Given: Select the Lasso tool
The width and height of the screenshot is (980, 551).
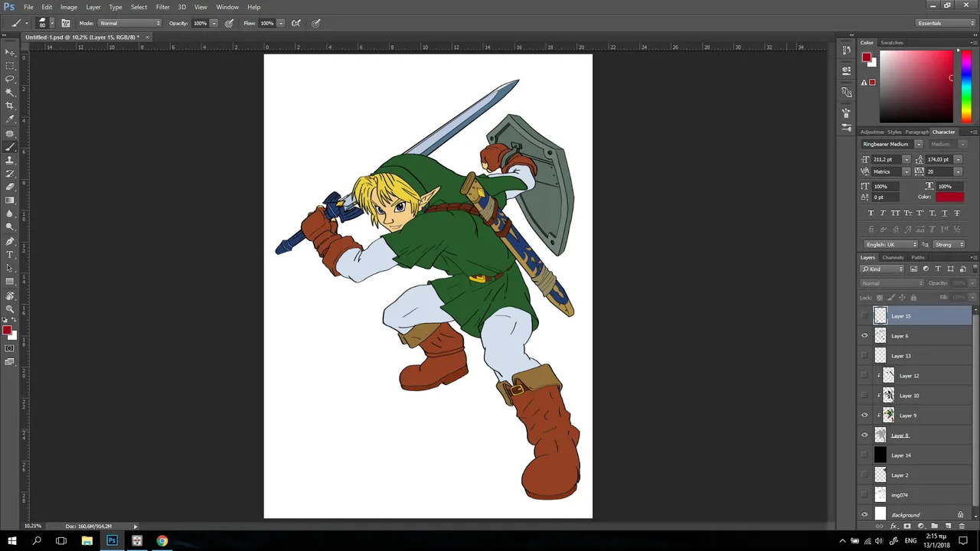Looking at the screenshot, I should (x=10, y=79).
